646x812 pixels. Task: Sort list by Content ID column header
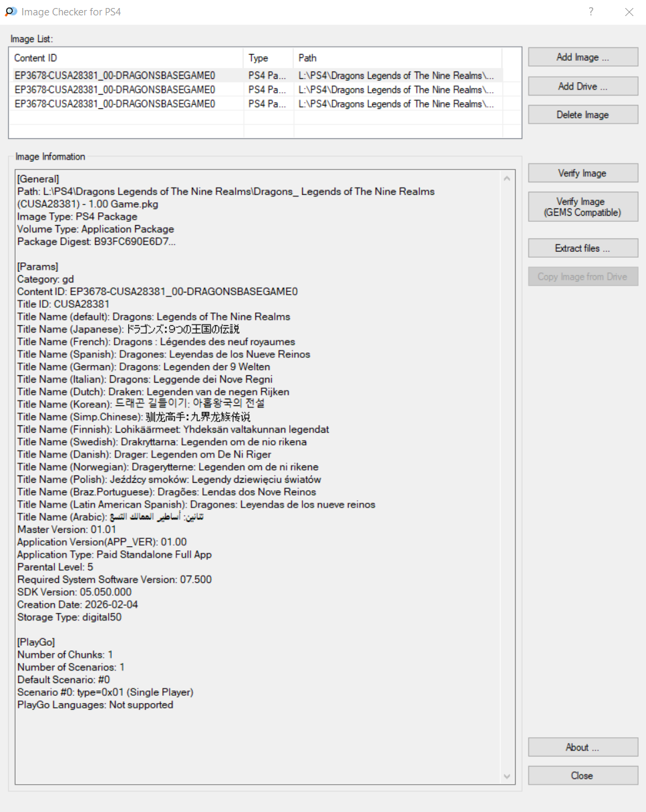(x=127, y=58)
